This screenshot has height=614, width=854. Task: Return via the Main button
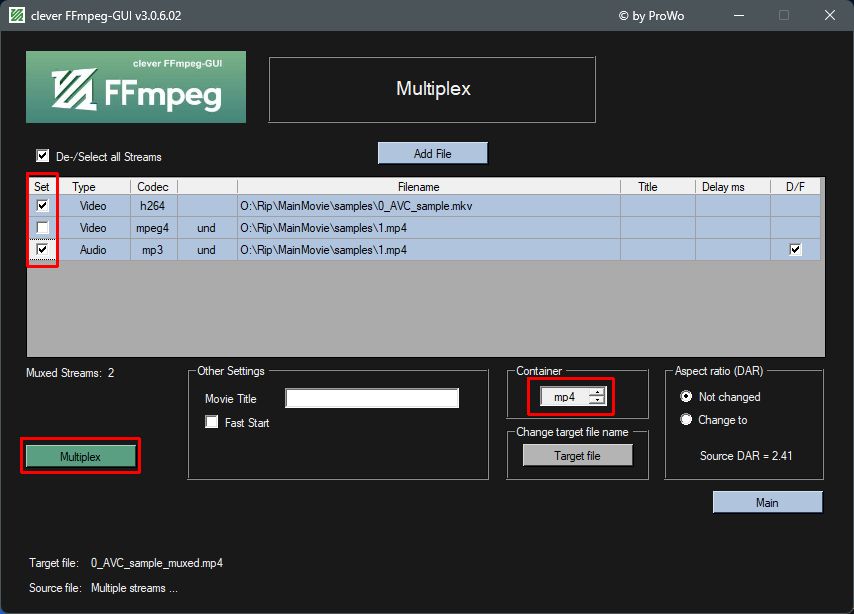click(x=767, y=502)
